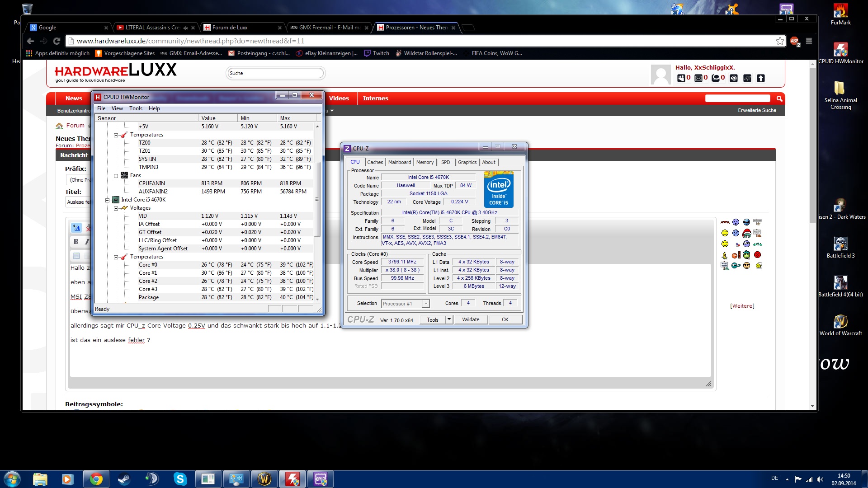Go back to previous page
This screenshot has height=488, width=868.
(30, 41)
